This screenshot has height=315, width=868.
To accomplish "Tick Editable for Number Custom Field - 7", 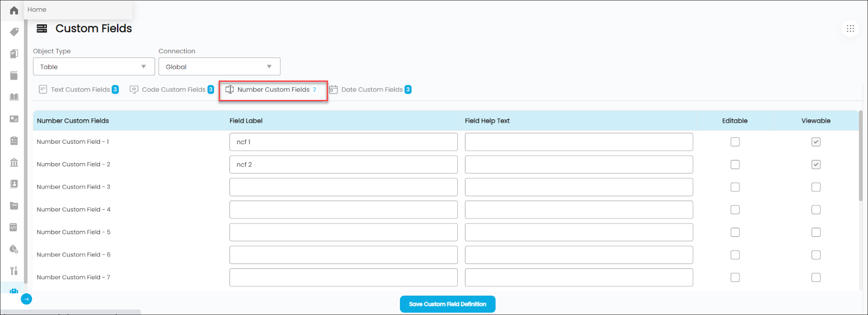I will tap(735, 278).
